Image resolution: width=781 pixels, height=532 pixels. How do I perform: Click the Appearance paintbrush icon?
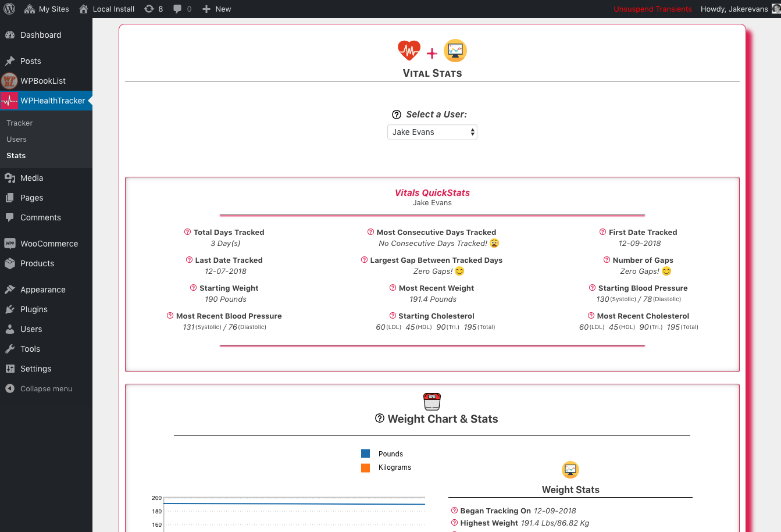(10, 290)
